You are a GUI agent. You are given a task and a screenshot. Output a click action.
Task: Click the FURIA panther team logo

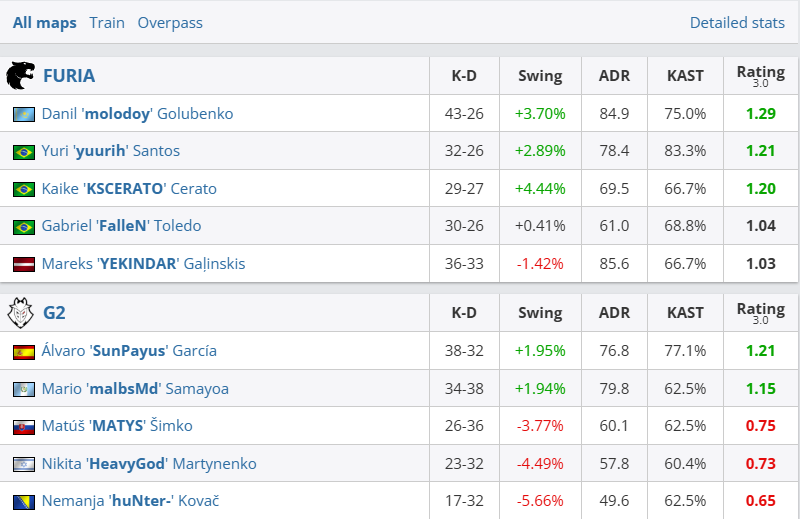pos(21,76)
